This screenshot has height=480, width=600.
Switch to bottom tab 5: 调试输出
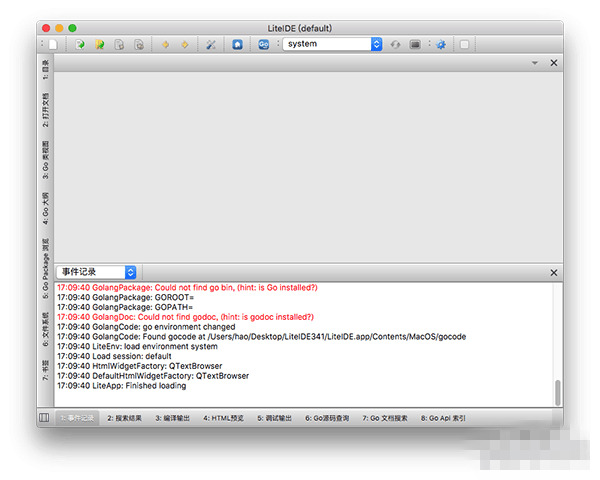click(274, 418)
